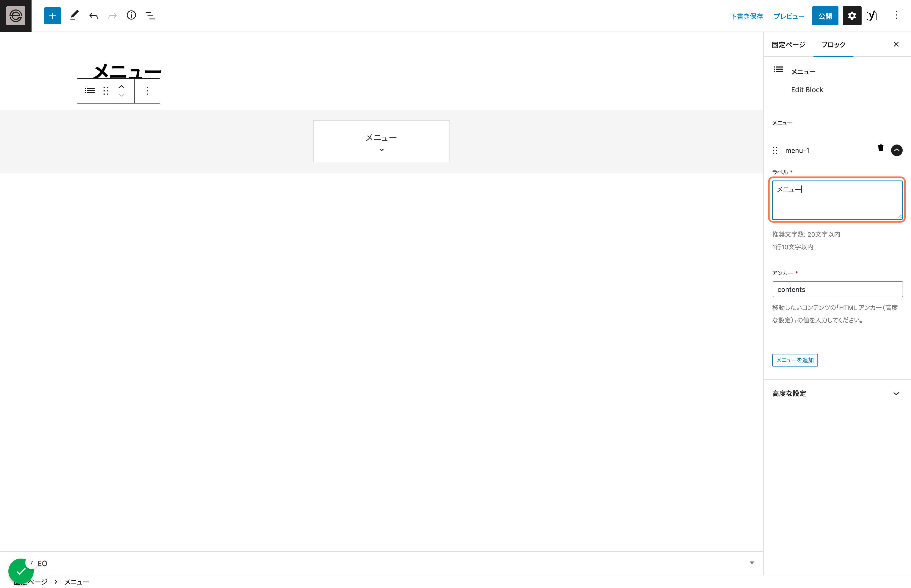
Task: Expand the 高度な設定 section
Action: point(837,393)
